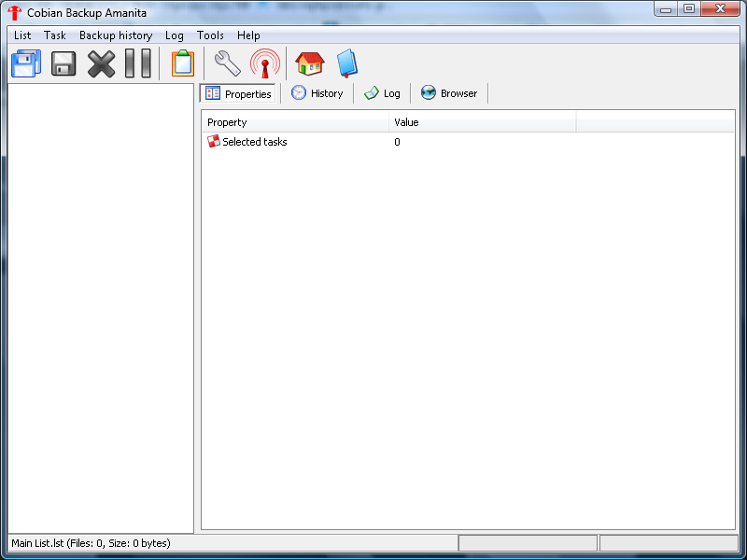The width and height of the screenshot is (747, 560).
Task: Open the Backup history menu
Action: [x=116, y=35]
